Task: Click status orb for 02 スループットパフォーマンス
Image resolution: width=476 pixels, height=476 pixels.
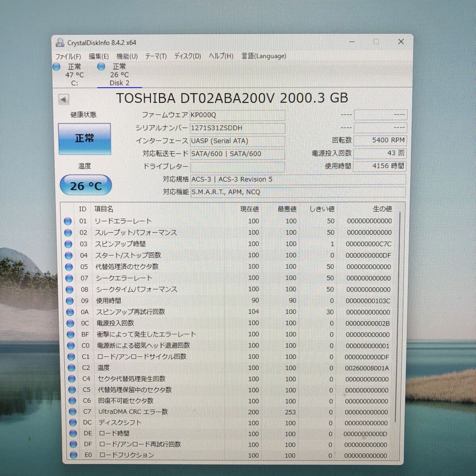Action: 68,233
